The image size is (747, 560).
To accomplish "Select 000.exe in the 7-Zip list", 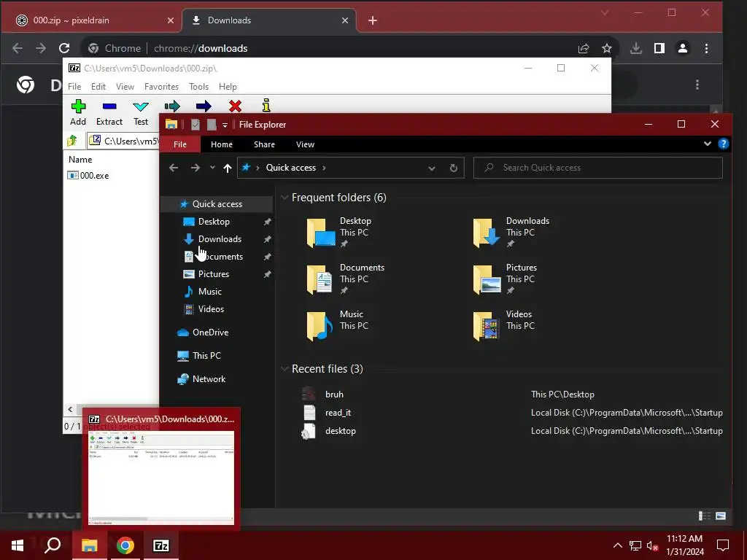I will tap(88, 176).
